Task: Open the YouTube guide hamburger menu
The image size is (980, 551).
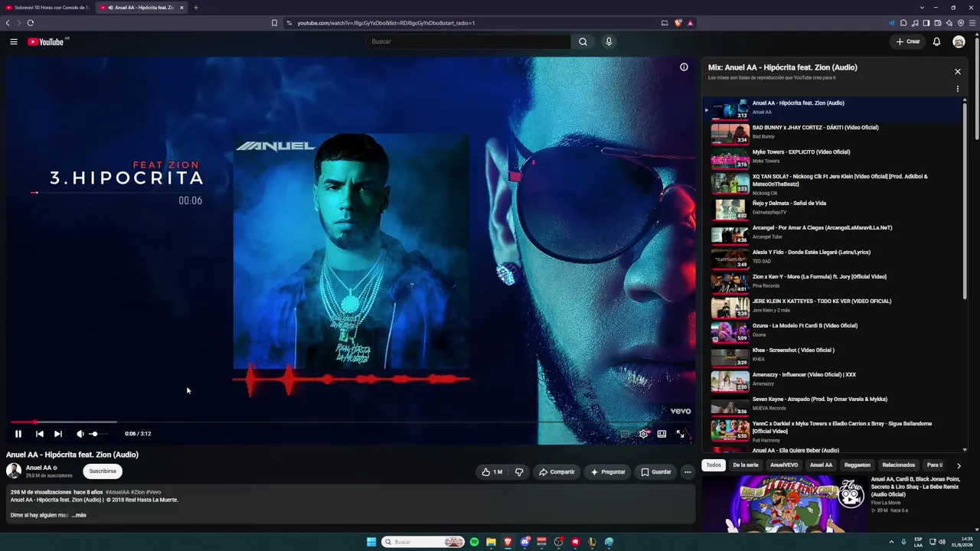Action: 14,41
